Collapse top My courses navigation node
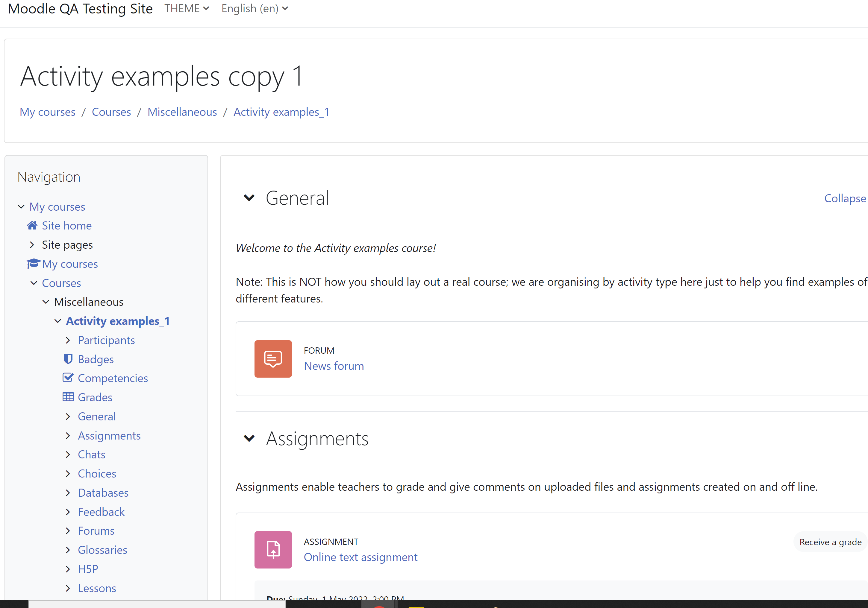 pos(21,206)
